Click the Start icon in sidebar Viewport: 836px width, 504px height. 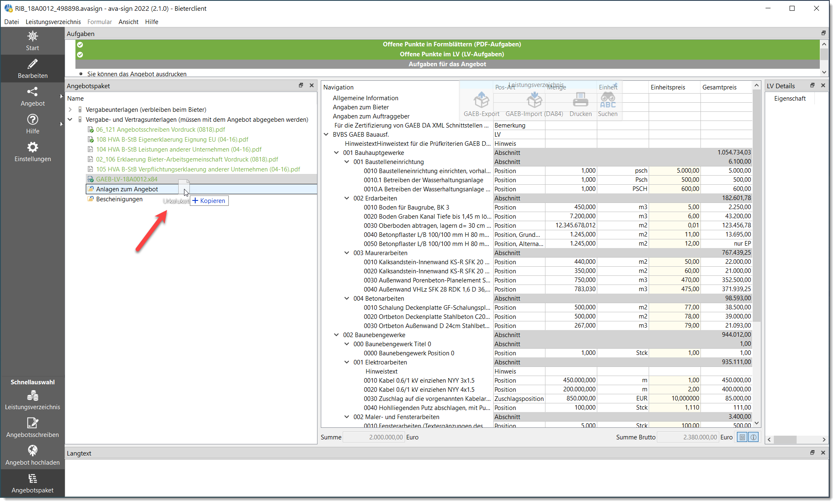[32, 36]
